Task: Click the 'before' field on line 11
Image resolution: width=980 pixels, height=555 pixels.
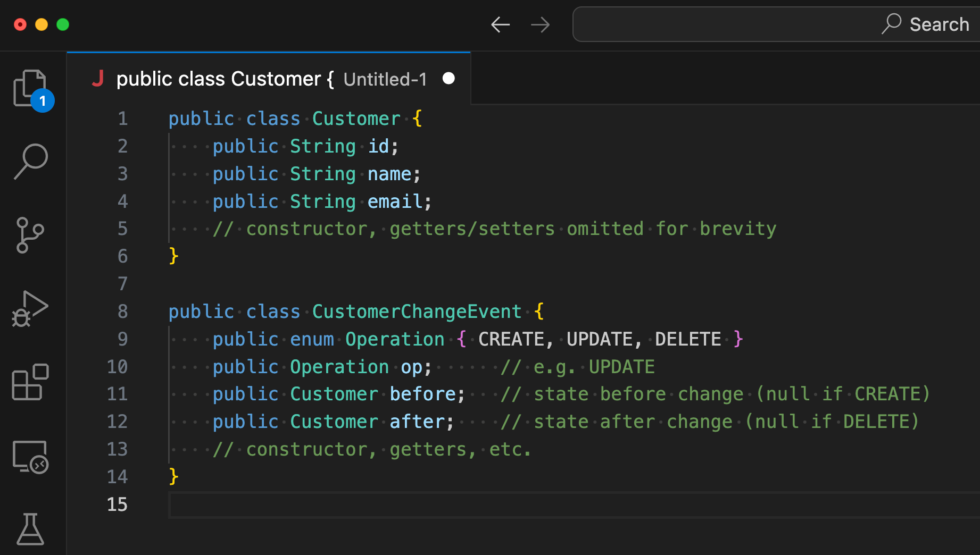Action: pos(422,394)
